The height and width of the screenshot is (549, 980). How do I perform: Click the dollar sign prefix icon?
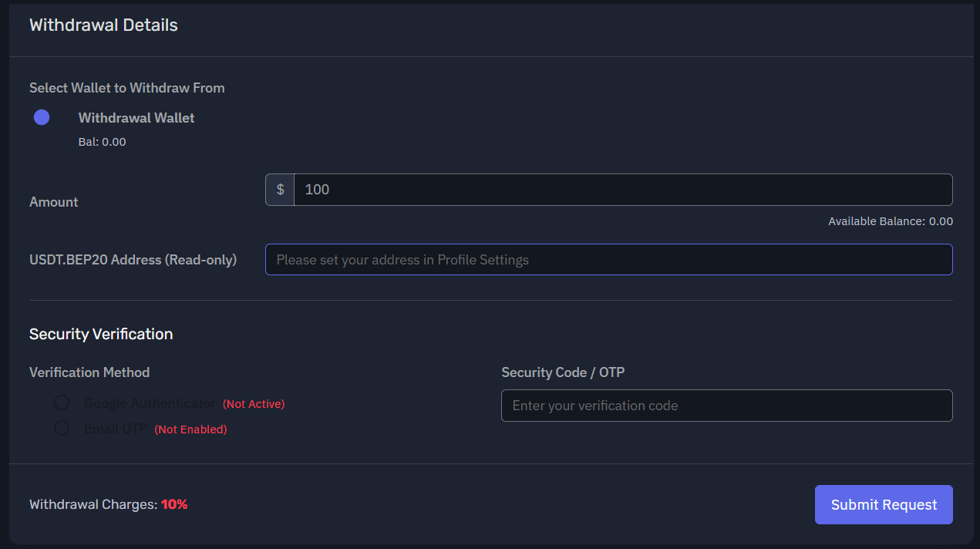[280, 190]
